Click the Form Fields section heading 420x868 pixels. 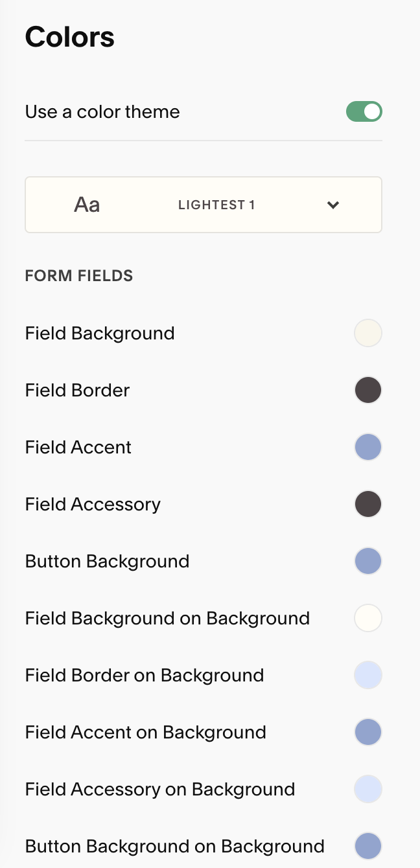point(79,276)
